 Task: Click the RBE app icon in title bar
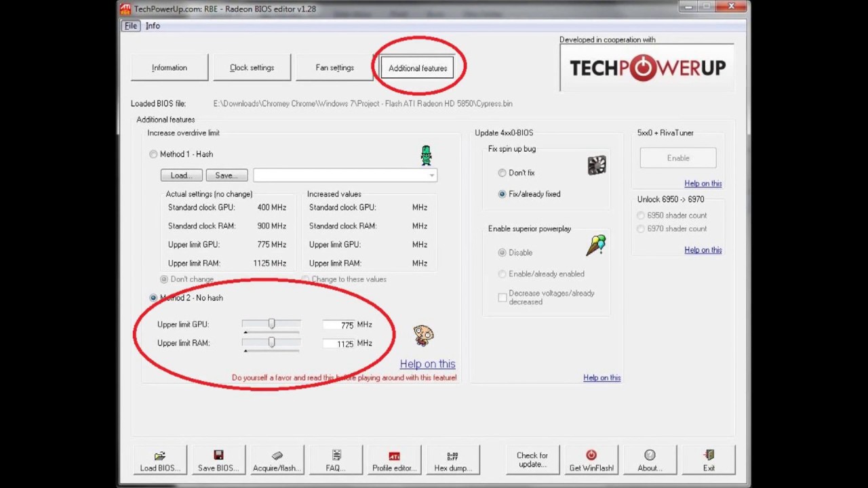[125, 9]
